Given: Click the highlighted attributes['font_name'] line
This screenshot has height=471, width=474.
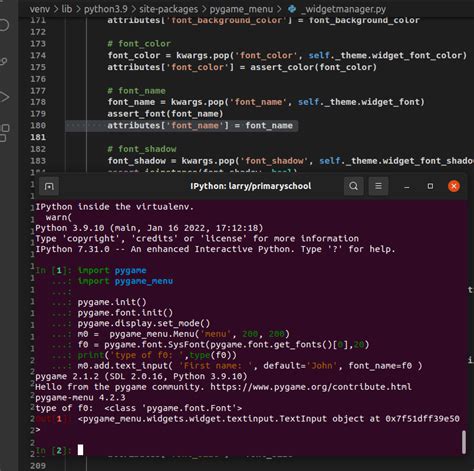Looking at the screenshot, I should pos(200,126).
